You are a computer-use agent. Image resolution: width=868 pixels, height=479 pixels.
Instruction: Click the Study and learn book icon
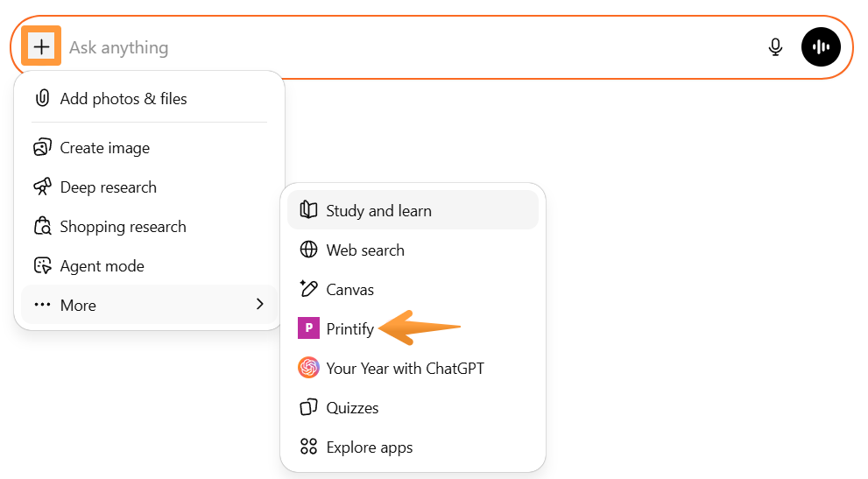308,210
